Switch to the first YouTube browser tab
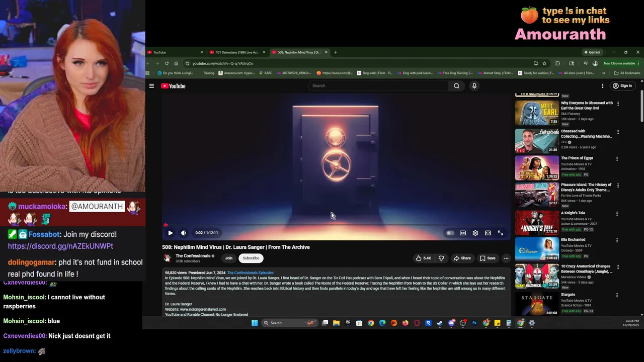This screenshot has width=644, height=362. (x=175, y=52)
